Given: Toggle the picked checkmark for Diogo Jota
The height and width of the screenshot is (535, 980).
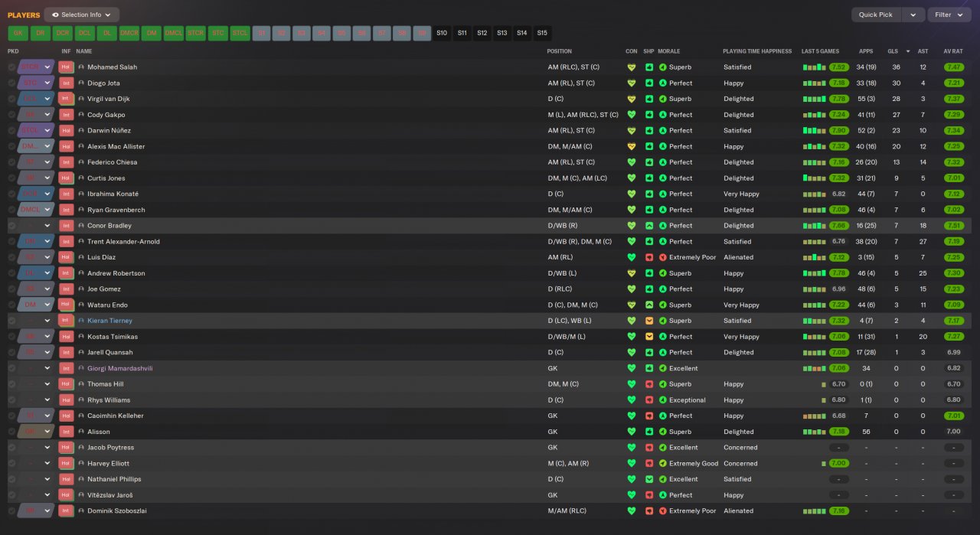Looking at the screenshot, I should (x=11, y=83).
